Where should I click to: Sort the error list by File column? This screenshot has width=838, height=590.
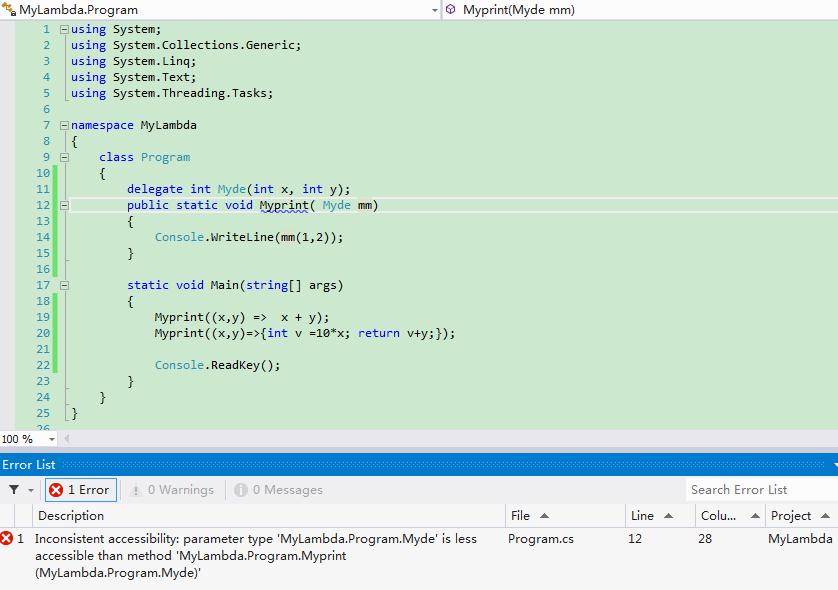[x=565, y=516]
